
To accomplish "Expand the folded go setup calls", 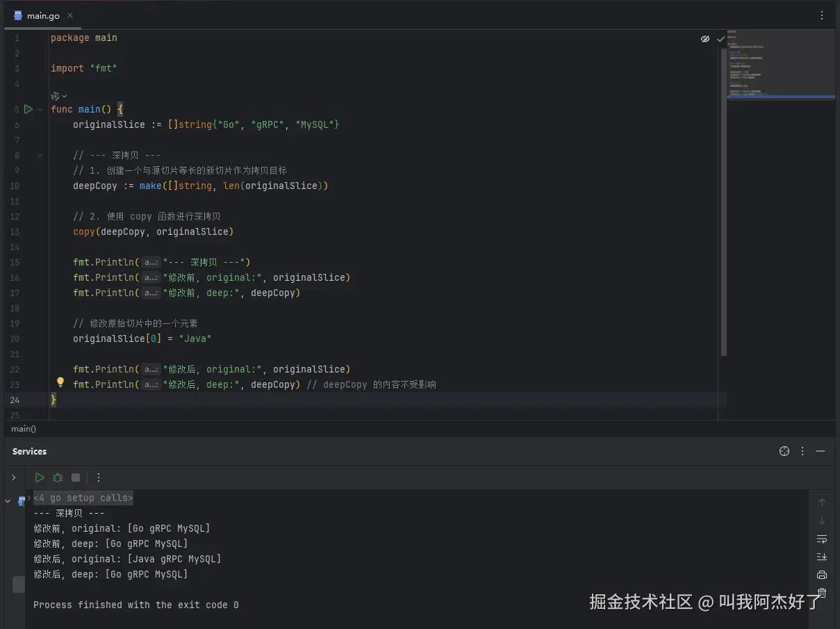I will coord(83,498).
